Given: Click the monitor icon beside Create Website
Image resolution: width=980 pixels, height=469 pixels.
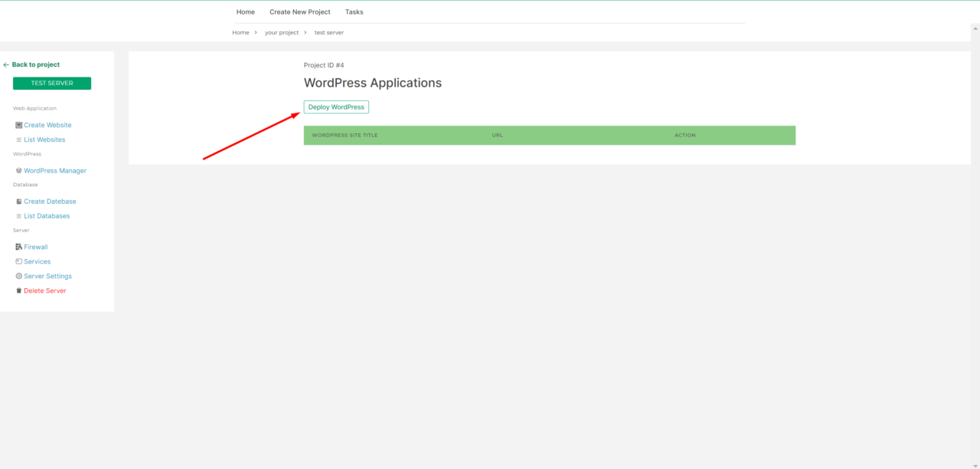Looking at the screenshot, I should (18, 125).
